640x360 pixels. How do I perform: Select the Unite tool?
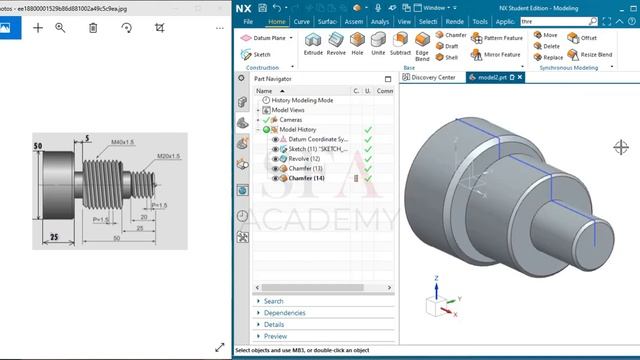(378, 44)
